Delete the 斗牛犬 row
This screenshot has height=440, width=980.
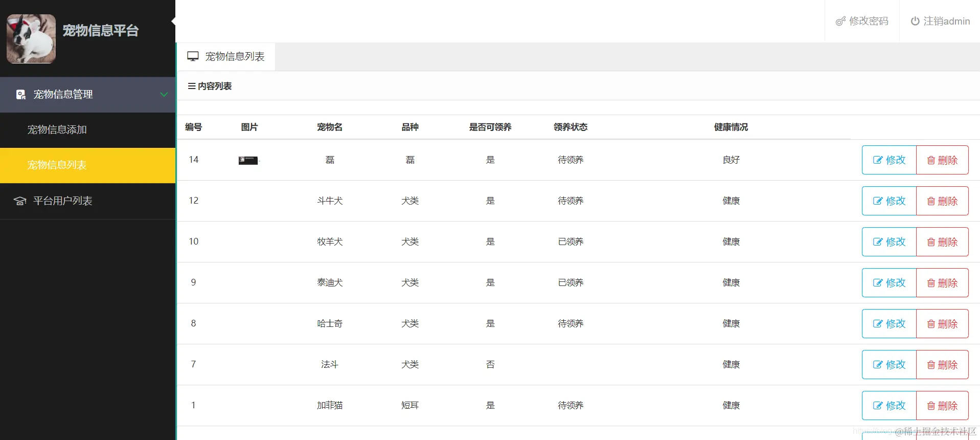click(942, 201)
